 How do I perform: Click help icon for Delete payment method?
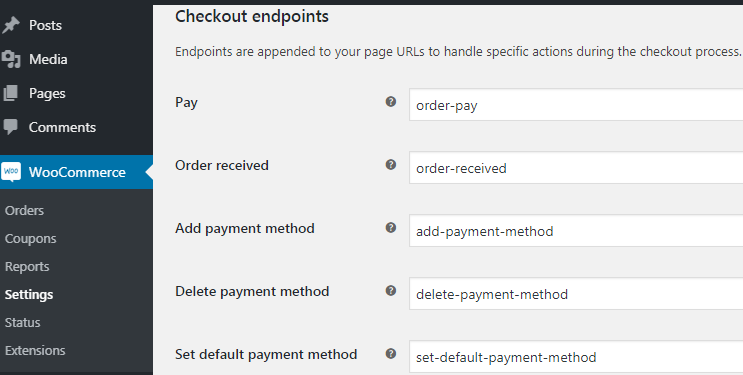click(x=390, y=291)
